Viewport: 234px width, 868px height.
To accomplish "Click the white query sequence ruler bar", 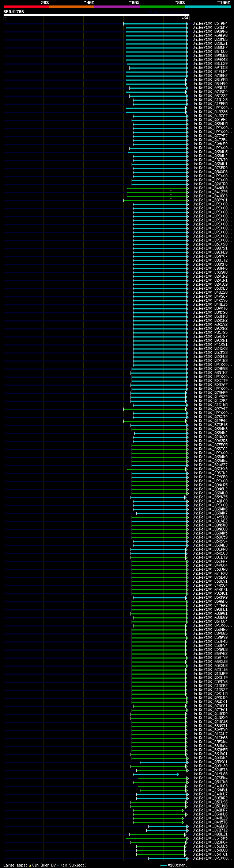I will click(x=96, y=15).
